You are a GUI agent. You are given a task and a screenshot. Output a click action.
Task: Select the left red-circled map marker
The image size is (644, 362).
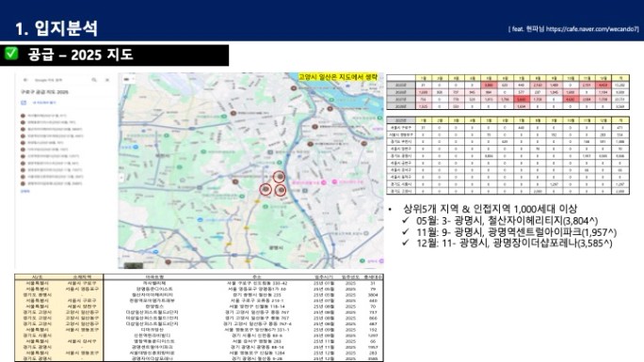[x=266, y=189]
